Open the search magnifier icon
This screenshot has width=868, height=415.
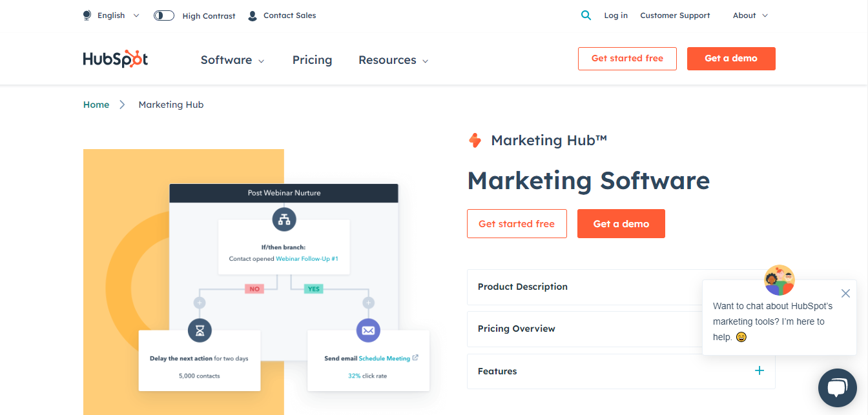tap(586, 15)
